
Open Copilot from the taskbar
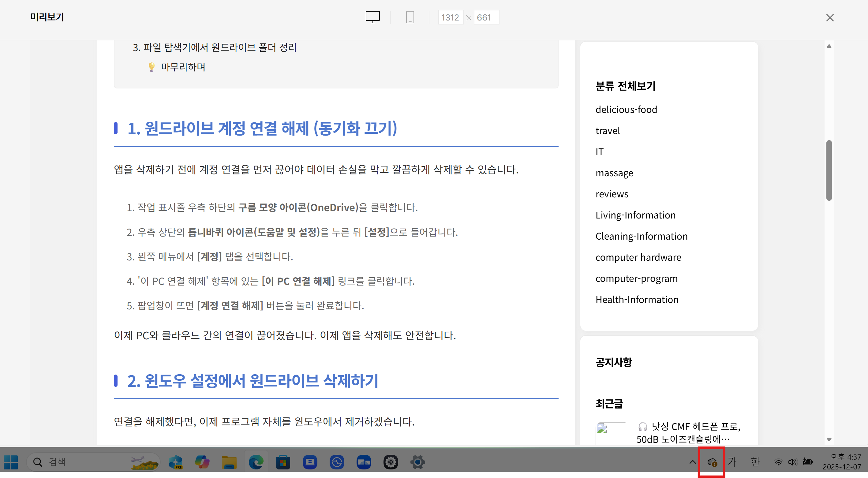[202, 462]
